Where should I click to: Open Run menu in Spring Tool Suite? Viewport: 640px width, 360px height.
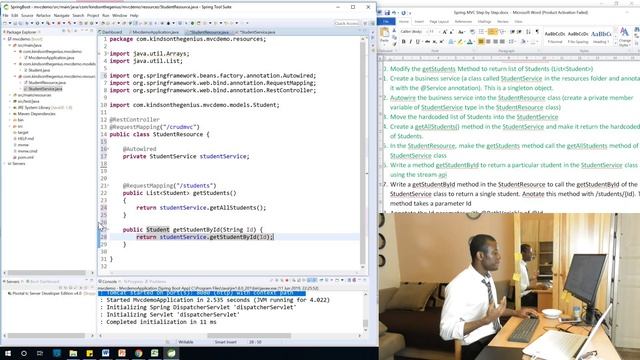(106, 16)
